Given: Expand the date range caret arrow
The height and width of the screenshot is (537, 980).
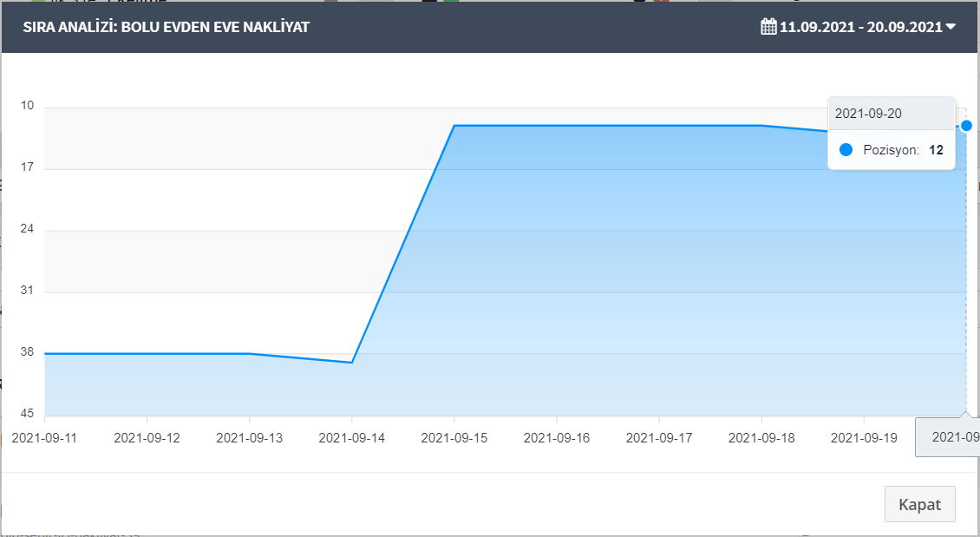Looking at the screenshot, I should (951, 27).
